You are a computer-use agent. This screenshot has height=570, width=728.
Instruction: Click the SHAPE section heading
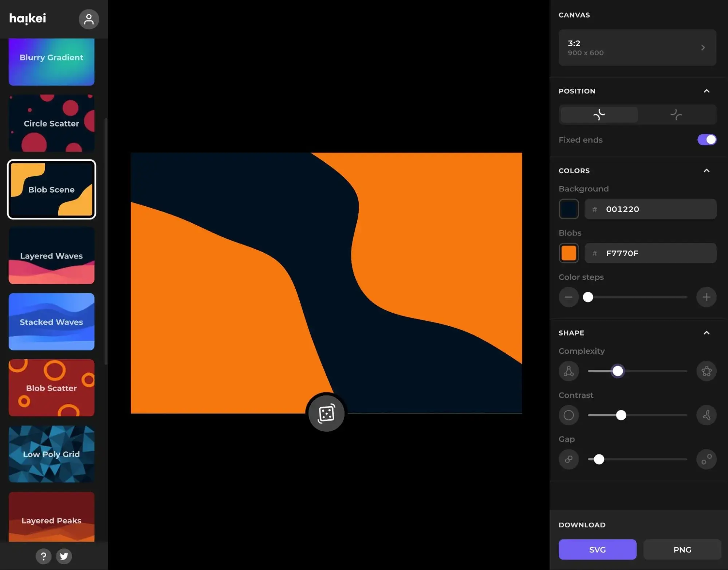click(571, 333)
